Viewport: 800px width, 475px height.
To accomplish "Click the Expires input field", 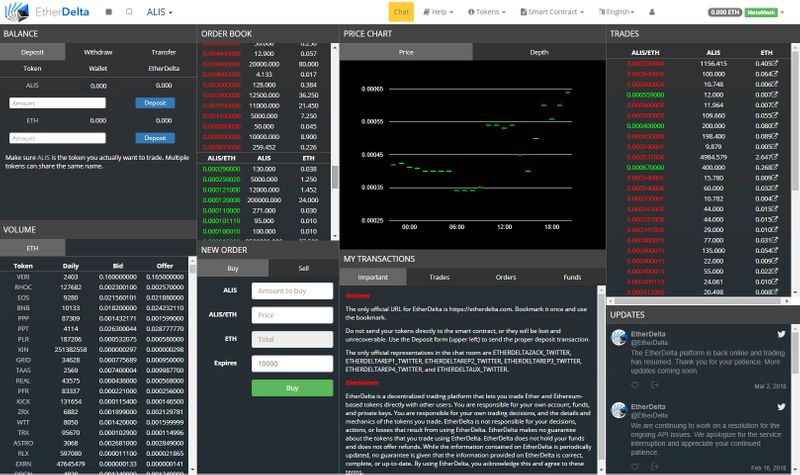I will coord(292,364).
